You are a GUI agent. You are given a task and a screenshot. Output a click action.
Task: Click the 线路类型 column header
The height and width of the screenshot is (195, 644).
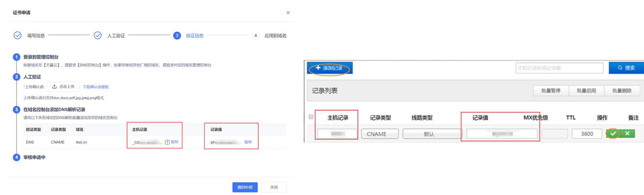coord(422,117)
